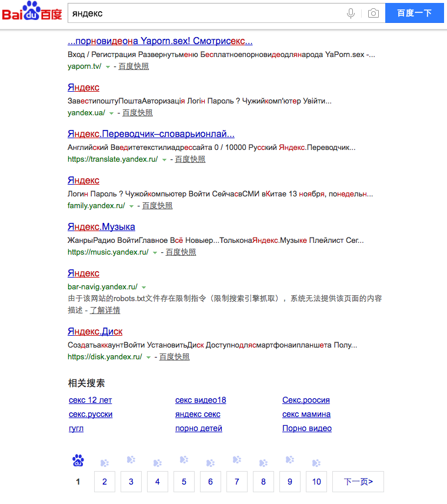Viewport: 447px width, 504px height.
Task: Click the Baidu logo
Action: (32, 11)
